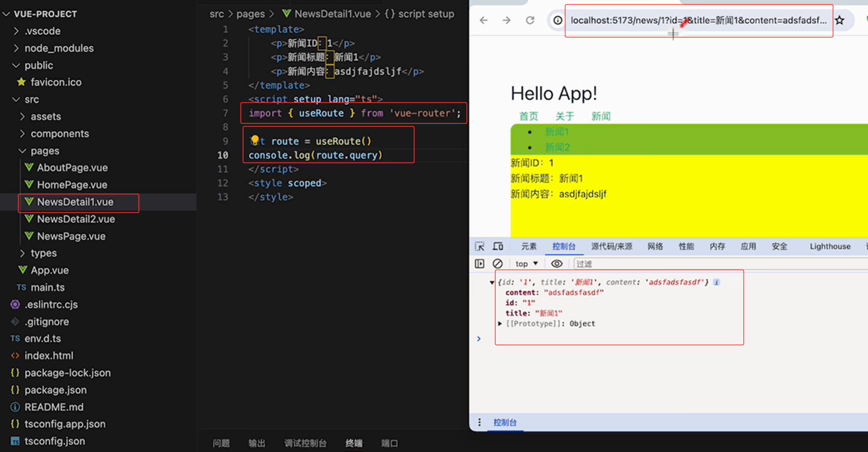Image resolution: width=868 pixels, height=452 pixels.
Task: Switch to the 应用 DevTools tab
Action: coord(748,246)
